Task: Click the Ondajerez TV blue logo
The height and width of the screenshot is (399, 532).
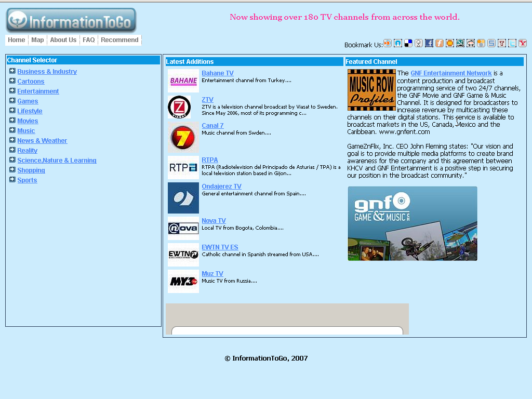Action: point(183,198)
